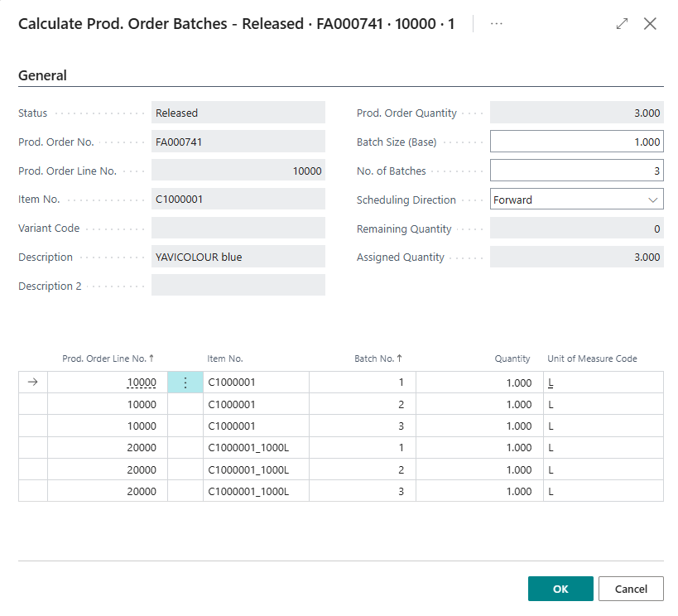678x616 pixels.
Task: Click the Prod. Order Line No. field 10000
Action: tap(238, 171)
